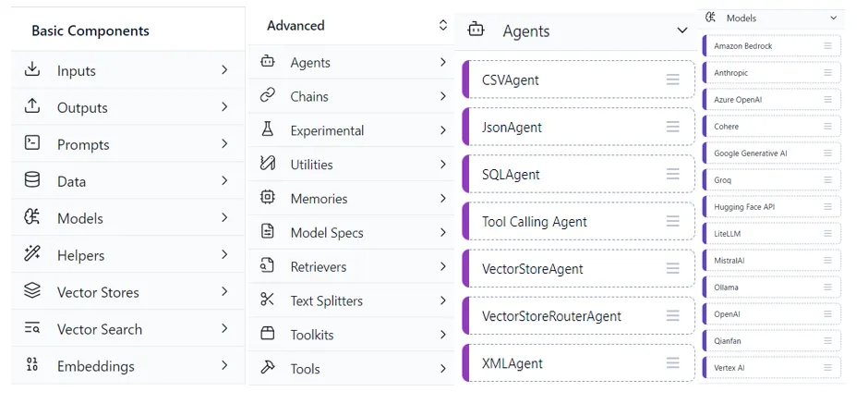Collapse the Agents section chevron
Screen dimensions: 868x404
point(681,31)
